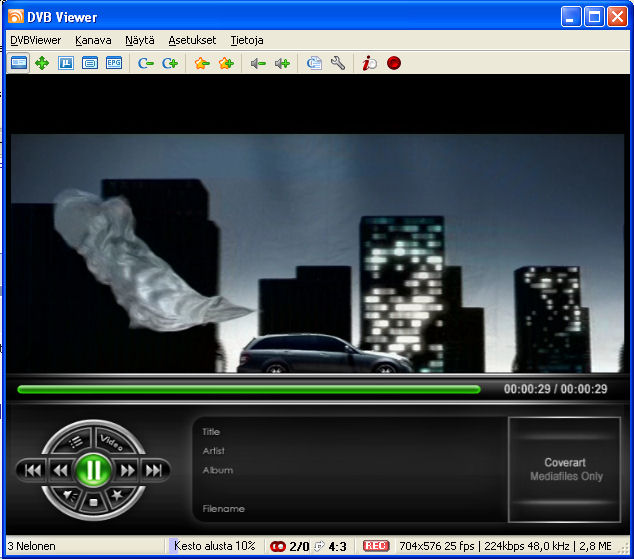Increase volume with the speaker plus icon

pyautogui.click(x=282, y=63)
